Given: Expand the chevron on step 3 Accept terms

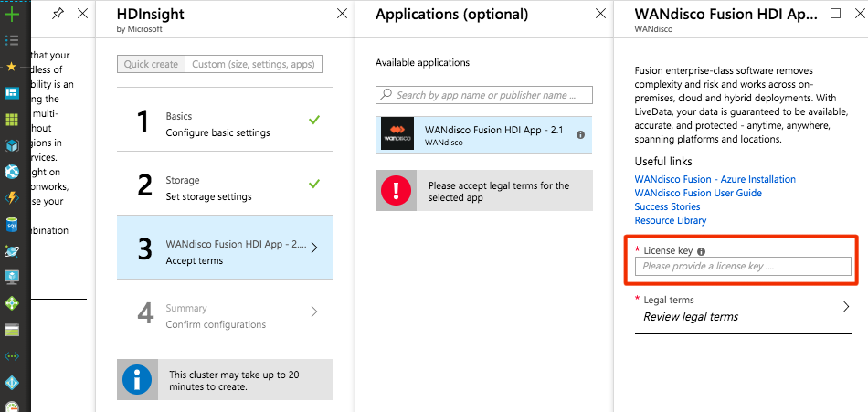Looking at the screenshot, I should click(x=314, y=248).
